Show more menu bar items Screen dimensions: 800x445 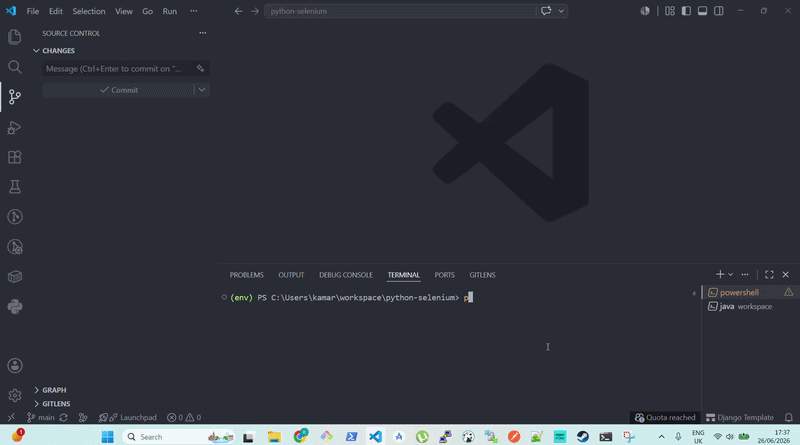click(x=193, y=11)
